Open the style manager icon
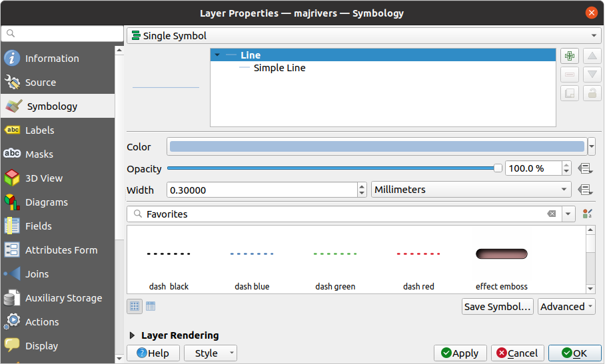Screen dimensions: 605x364 [587, 214]
